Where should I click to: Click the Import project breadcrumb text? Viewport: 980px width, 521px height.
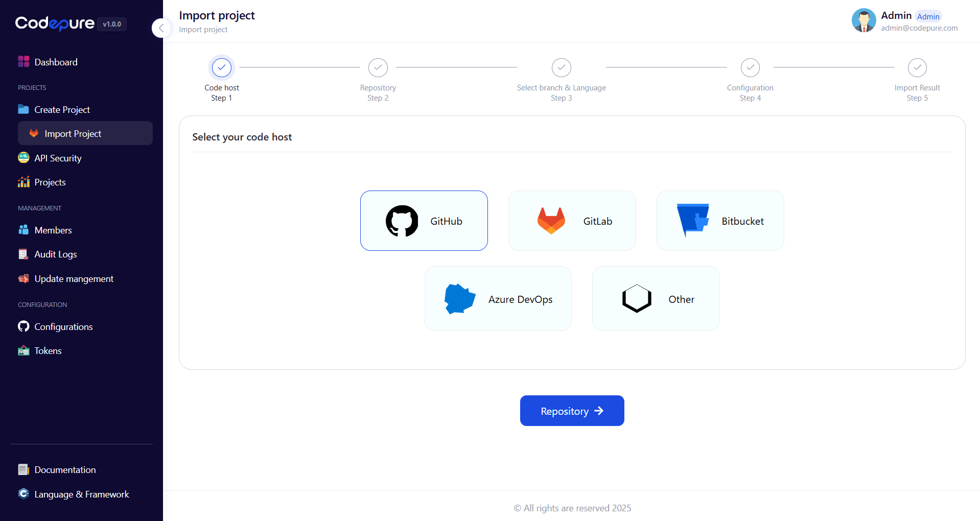[x=203, y=30]
